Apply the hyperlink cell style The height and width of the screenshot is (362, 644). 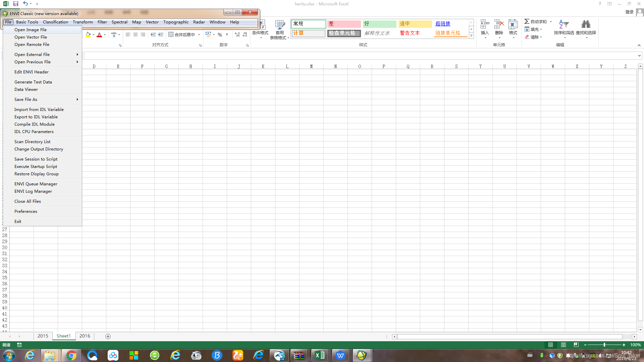pyautogui.click(x=443, y=23)
